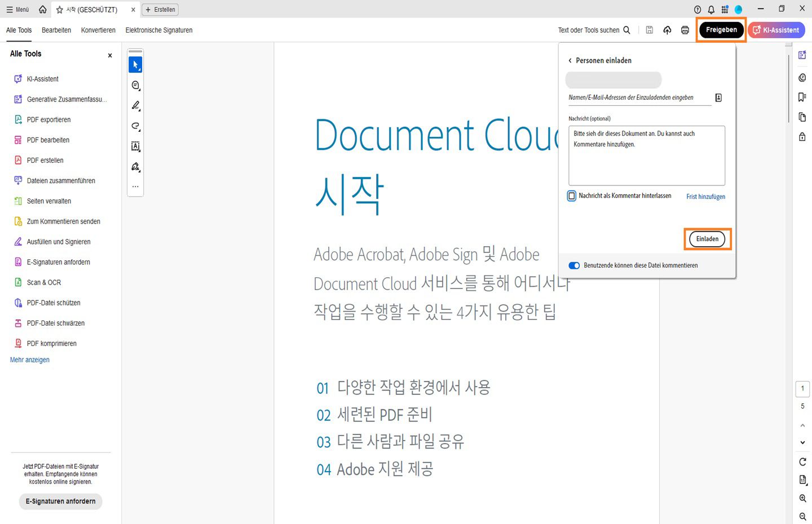Click the Mehr anzeigen link

[x=30, y=360]
